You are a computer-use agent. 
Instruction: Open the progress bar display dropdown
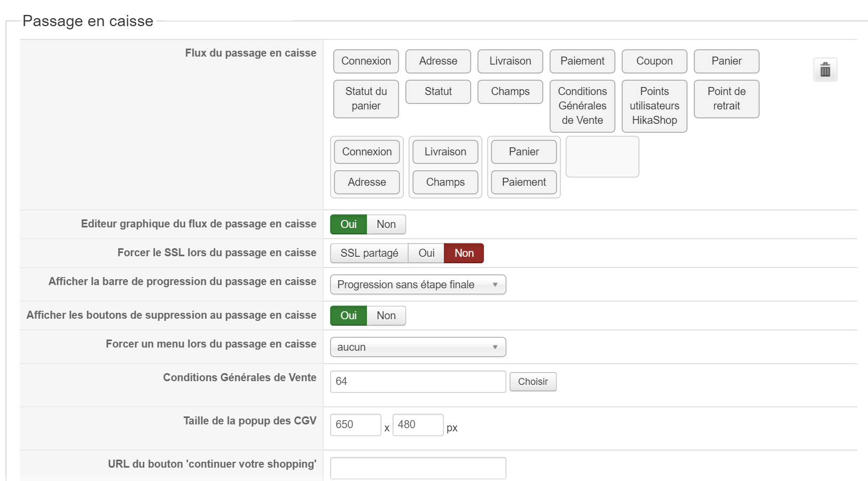click(x=418, y=285)
